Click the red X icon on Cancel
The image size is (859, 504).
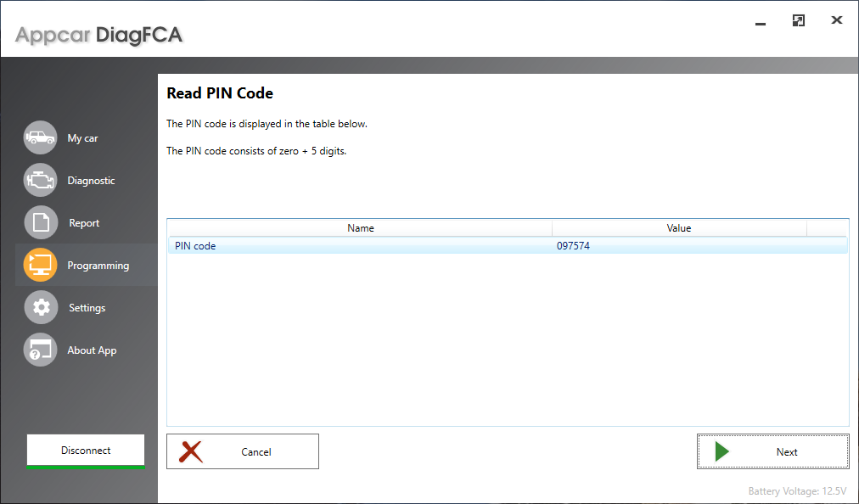coord(190,451)
